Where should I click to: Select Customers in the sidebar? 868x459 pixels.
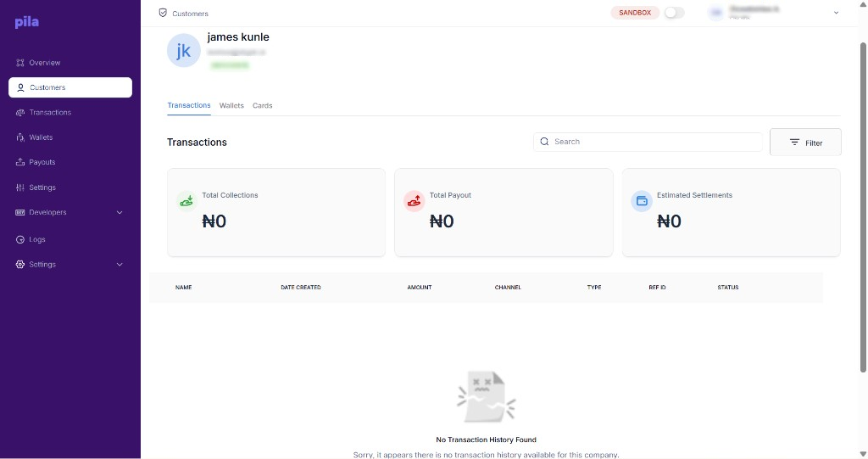click(x=70, y=87)
